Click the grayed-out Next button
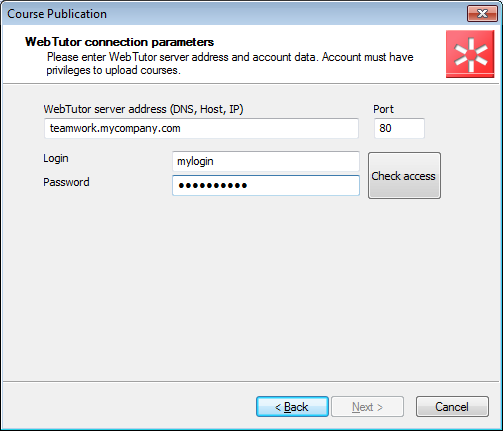Viewport: 503px width, 431px height. point(367,407)
